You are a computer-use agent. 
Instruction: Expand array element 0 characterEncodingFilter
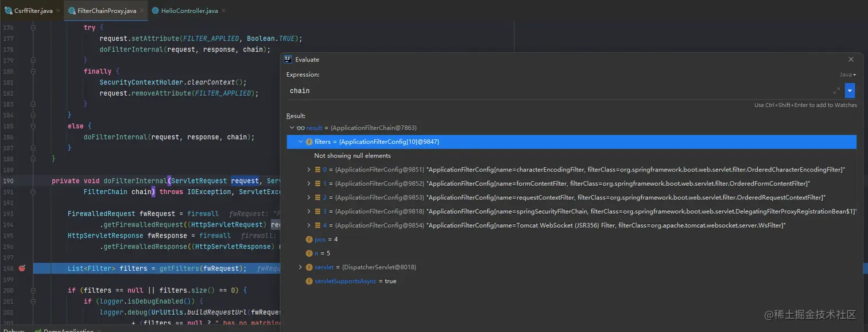point(309,170)
